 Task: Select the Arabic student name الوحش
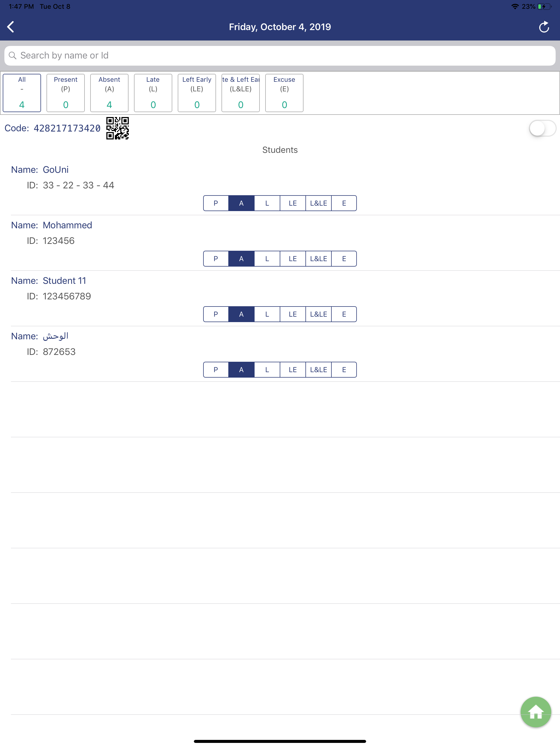point(56,336)
